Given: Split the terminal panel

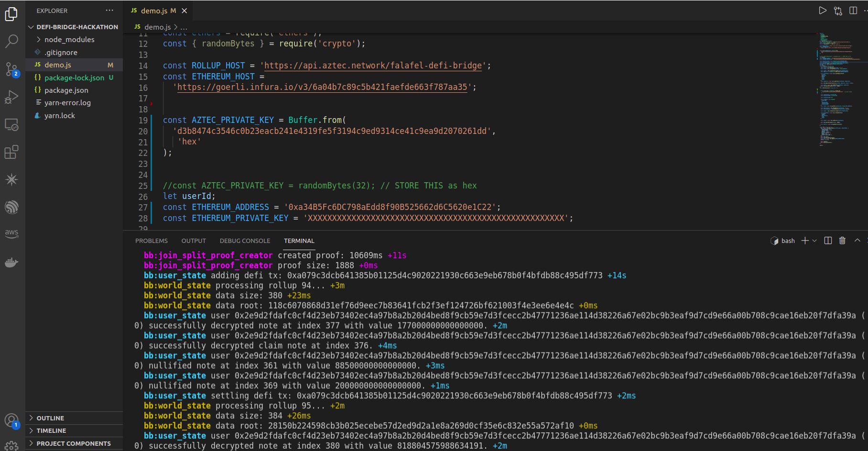Looking at the screenshot, I should click(828, 241).
